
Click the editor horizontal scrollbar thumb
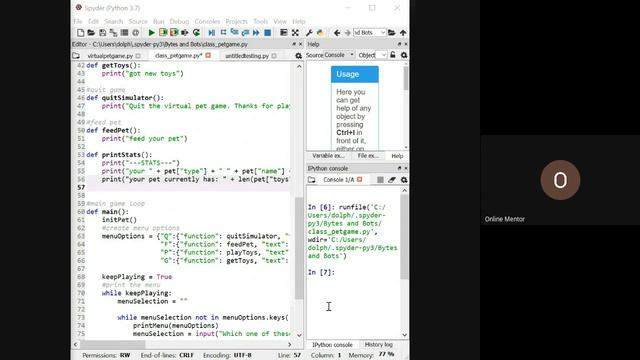point(112,345)
